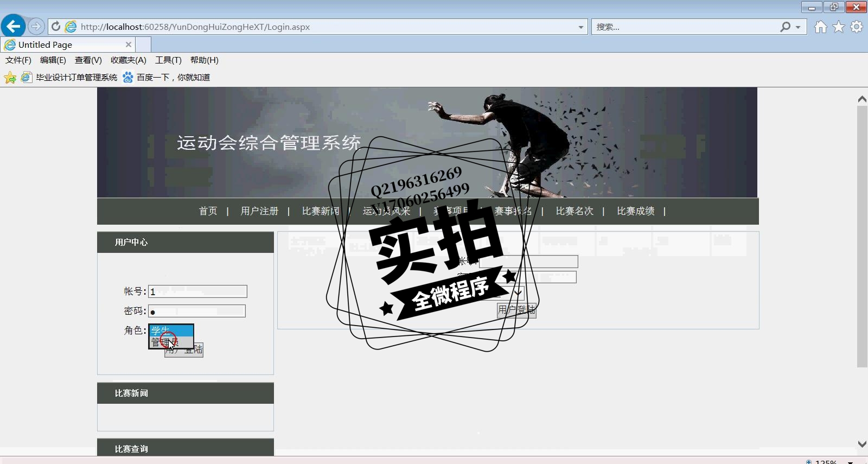Open the 编辑(E) menu
The image size is (868, 464).
[53, 60]
